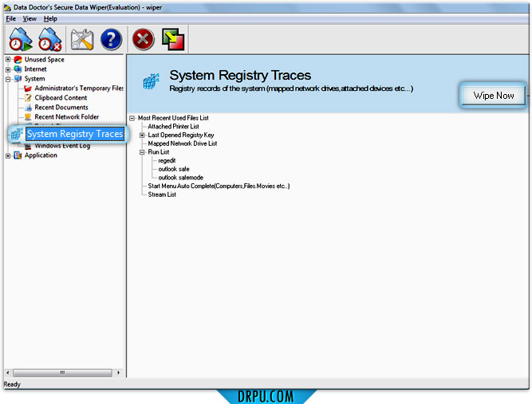Viewport: 532px width, 404px height.
Task: Select the outlook safemode run entry
Action: 180,177
